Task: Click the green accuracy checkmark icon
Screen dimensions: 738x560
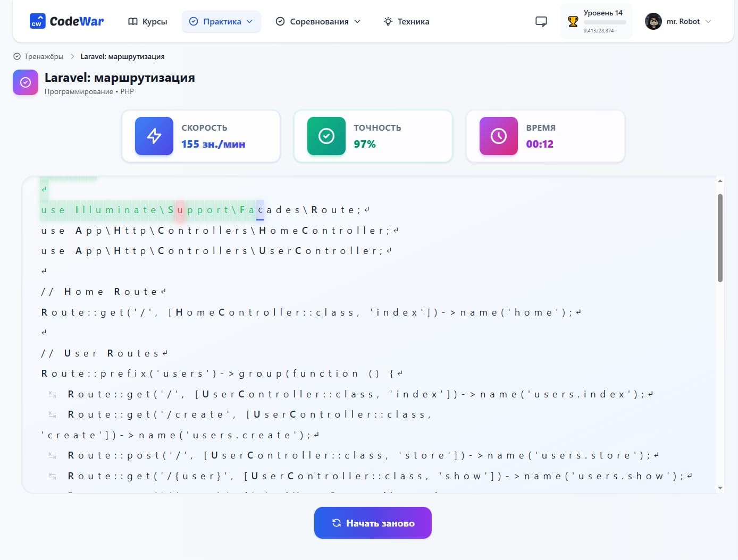Action: click(x=326, y=136)
